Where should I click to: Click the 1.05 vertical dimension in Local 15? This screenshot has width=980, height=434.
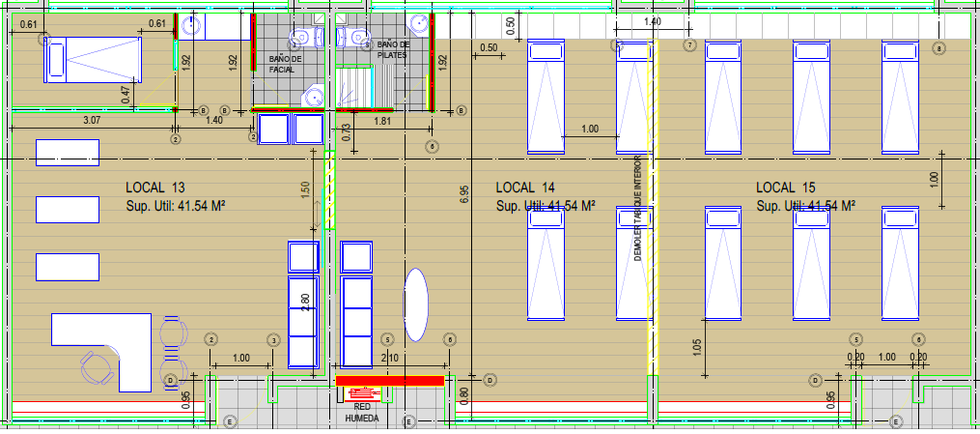[x=697, y=346]
